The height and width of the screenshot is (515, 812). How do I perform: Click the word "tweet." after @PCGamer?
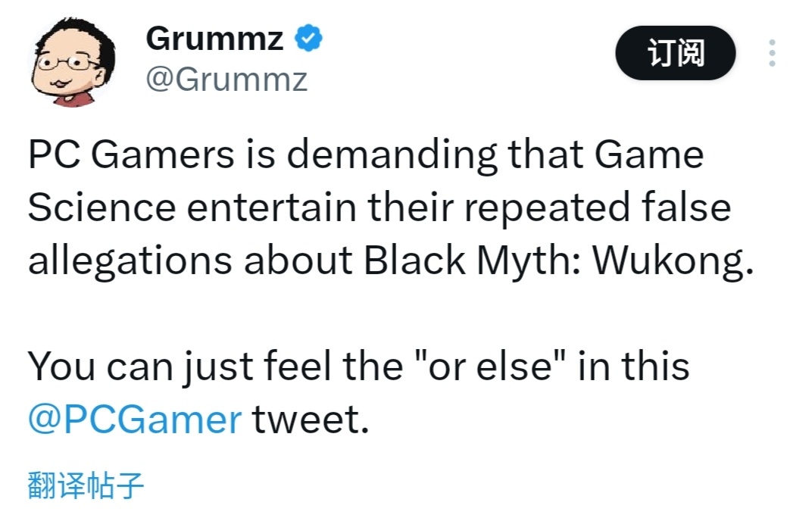click(x=311, y=419)
